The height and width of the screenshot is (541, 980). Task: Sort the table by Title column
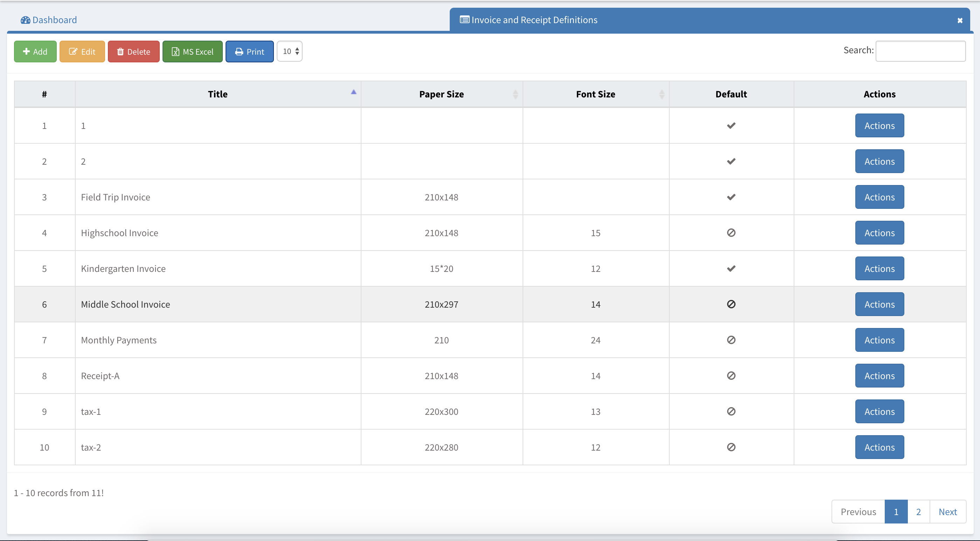218,94
